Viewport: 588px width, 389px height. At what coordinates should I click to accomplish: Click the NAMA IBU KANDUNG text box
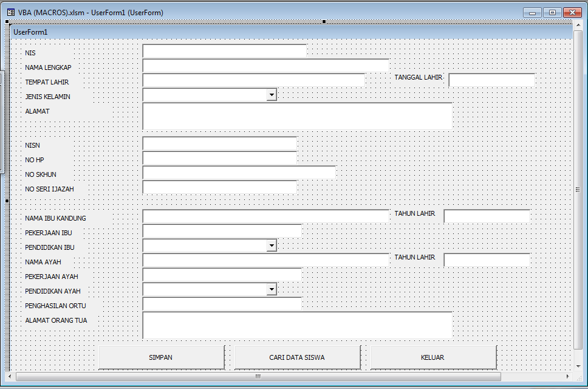pos(264,216)
